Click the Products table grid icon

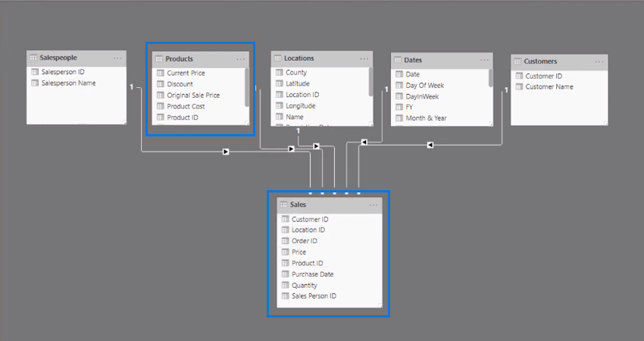(x=159, y=59)
